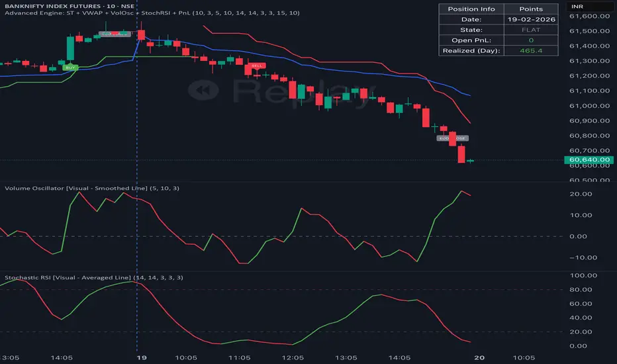Click the green BUY signal label
This screenshot has width=617, height=364.
70,68
